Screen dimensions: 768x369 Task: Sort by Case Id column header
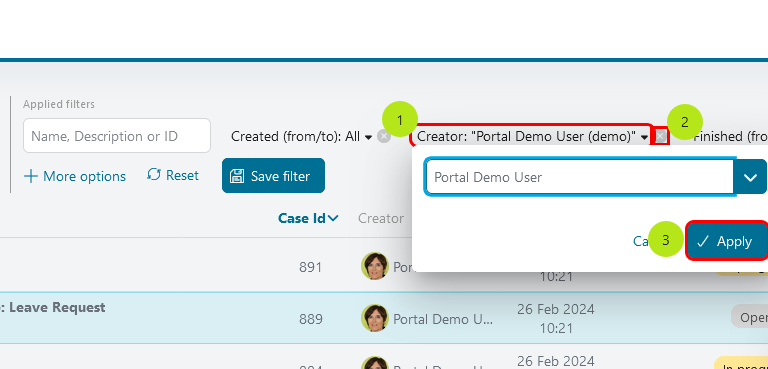(x=308, y=218)
